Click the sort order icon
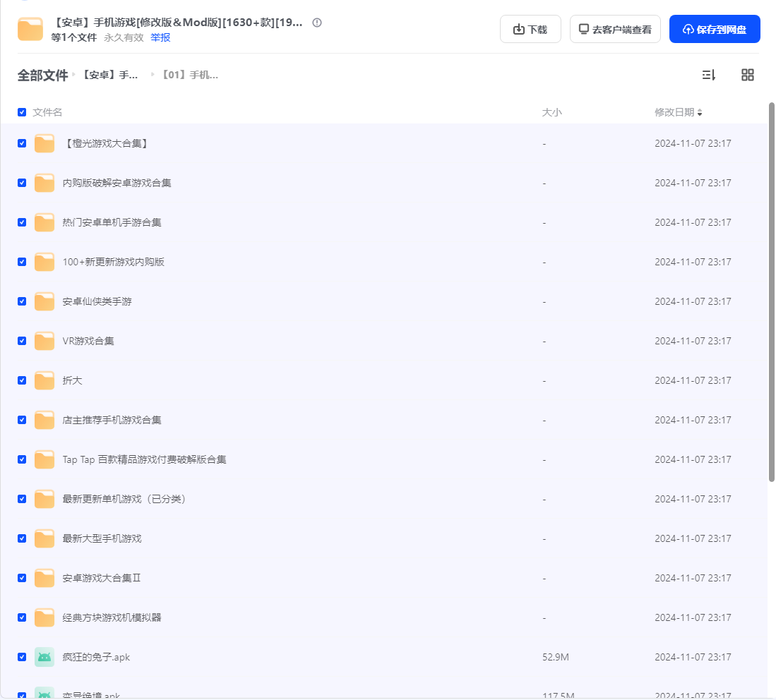776x700 pixels. (x=708, y=76)
